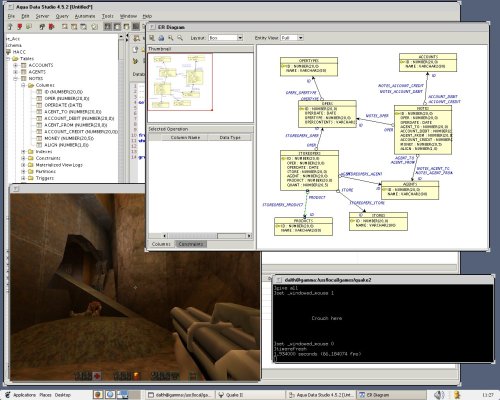Image resolution: width=500 pixels, height=400 pixels.
Task: Click the print icon in ER Diagram toolbar
Action: pos(161,38)
